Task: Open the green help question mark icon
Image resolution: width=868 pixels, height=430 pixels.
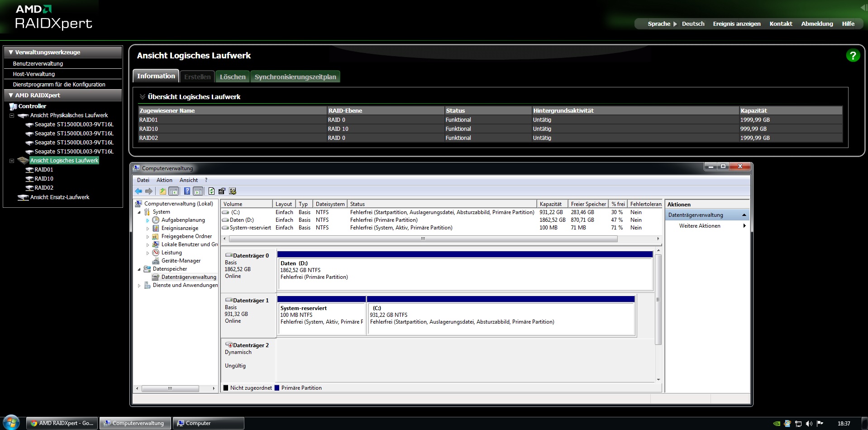Action: [853, 55]
